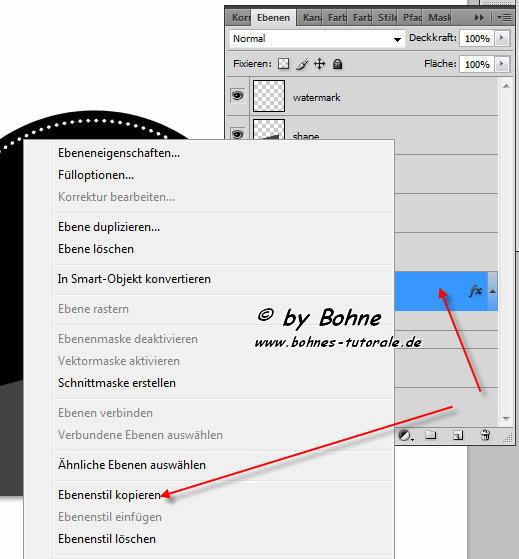Click the create new layer icon
Image resolution: width=519 pixels, height=559 pixels.
(458, 435)
